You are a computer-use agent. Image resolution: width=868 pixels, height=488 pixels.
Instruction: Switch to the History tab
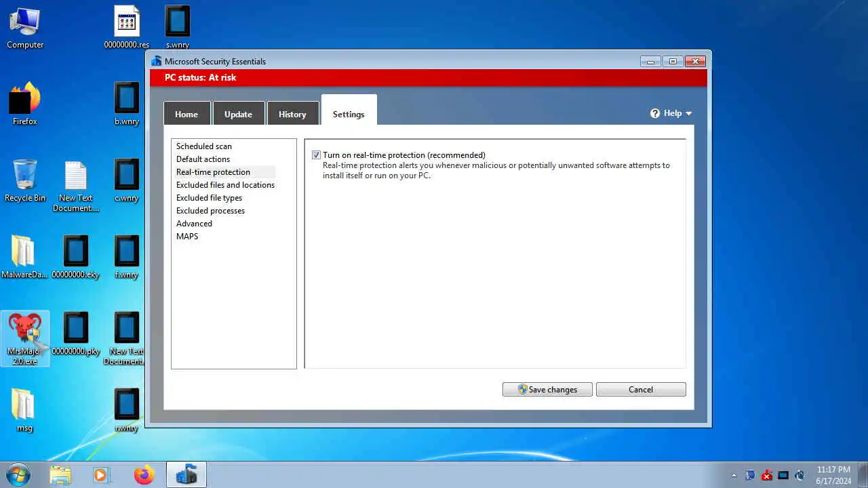(292, 114)
